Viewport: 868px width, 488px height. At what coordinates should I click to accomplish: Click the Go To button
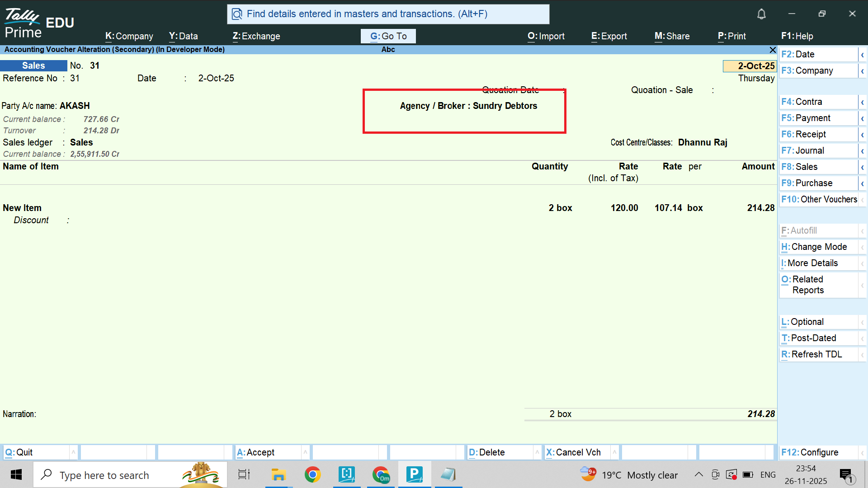[x=388, y=36]
